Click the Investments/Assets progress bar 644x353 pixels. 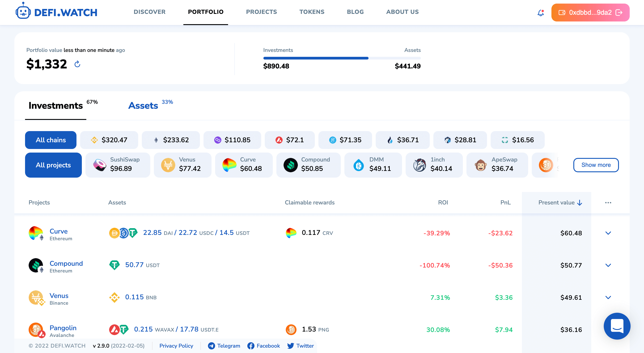(x=342, y=58)
